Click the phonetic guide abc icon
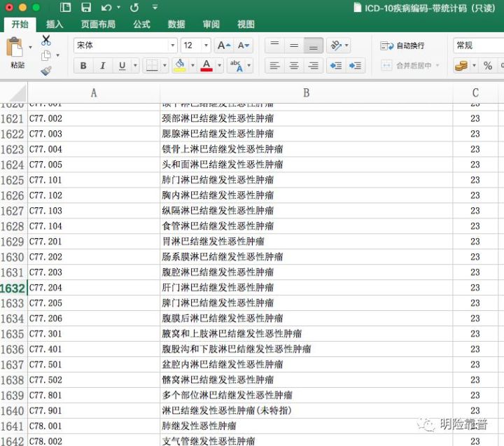This screenshot has width=504, height=446. [x=237, y=66]
